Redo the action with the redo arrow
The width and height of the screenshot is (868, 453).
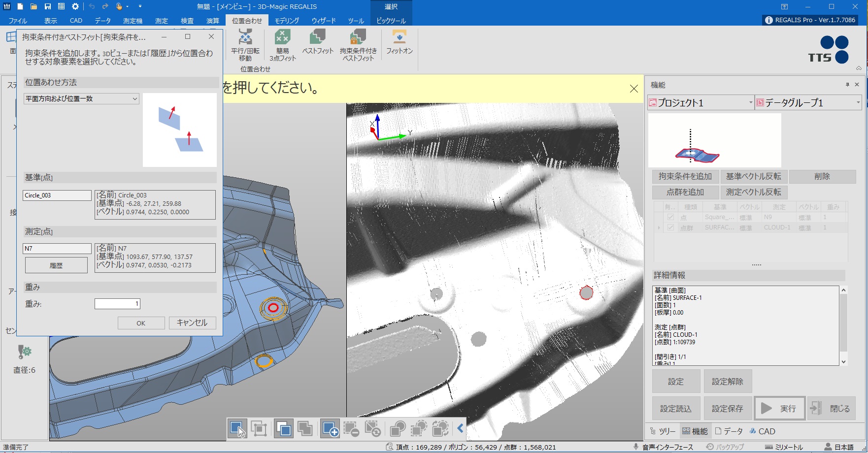pos(105,6)
